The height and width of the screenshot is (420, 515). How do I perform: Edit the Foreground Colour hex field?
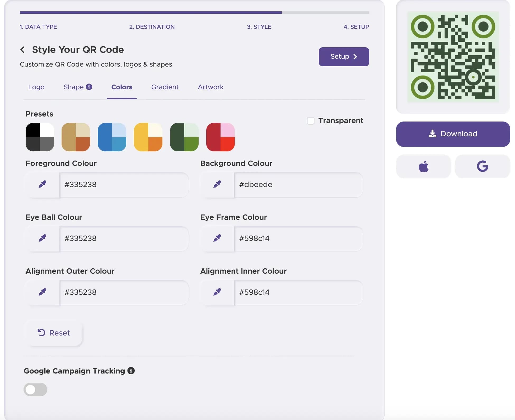pyautogui.click(x=124, y=184)
